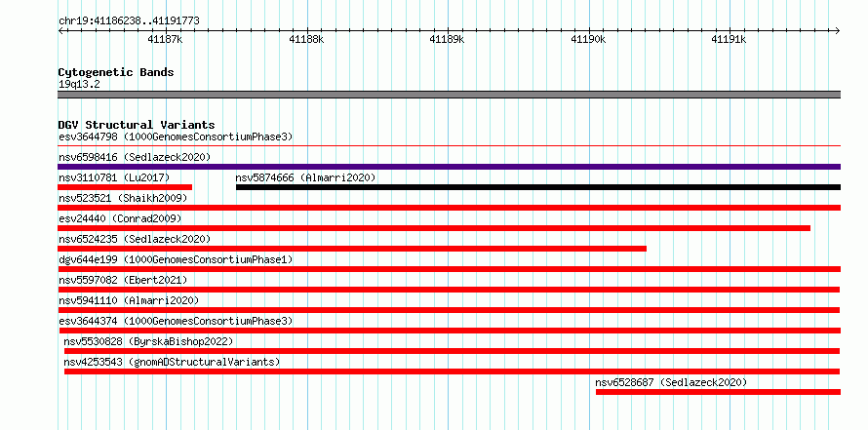Screen dimensions: 868x430
Task: Select the red nsv523521 variant bar
Action: (449, 208)
